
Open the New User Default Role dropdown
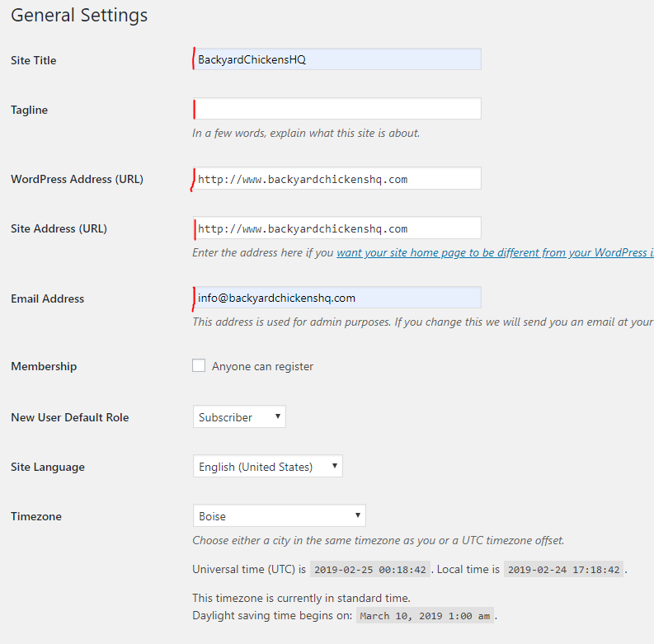tap(239, 416)
